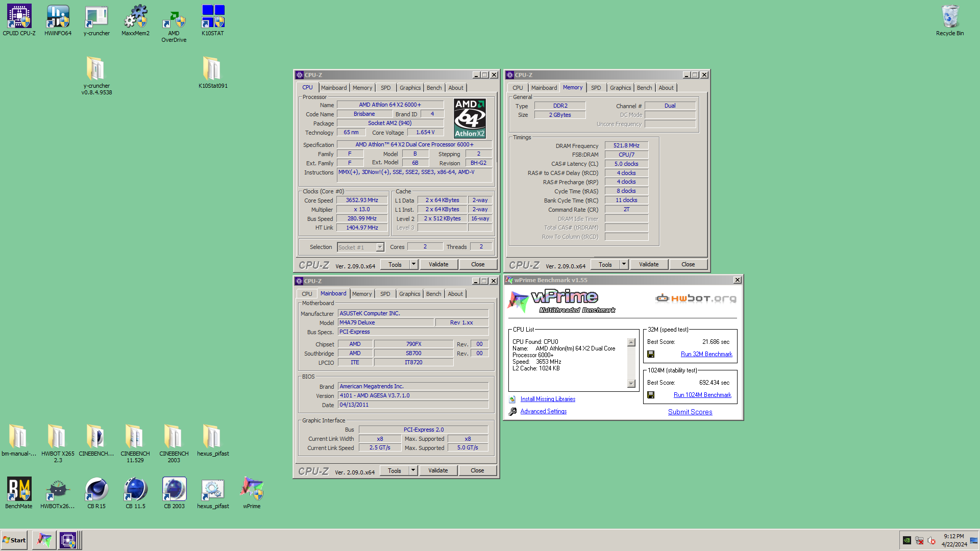Open CB R15 Cinebench shortcut

[x=96, y=493]
